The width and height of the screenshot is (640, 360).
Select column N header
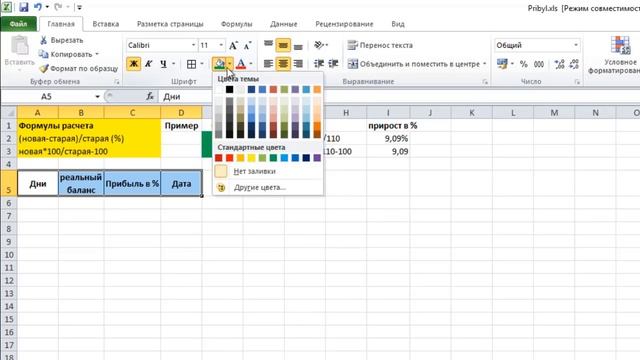(595, 113)
